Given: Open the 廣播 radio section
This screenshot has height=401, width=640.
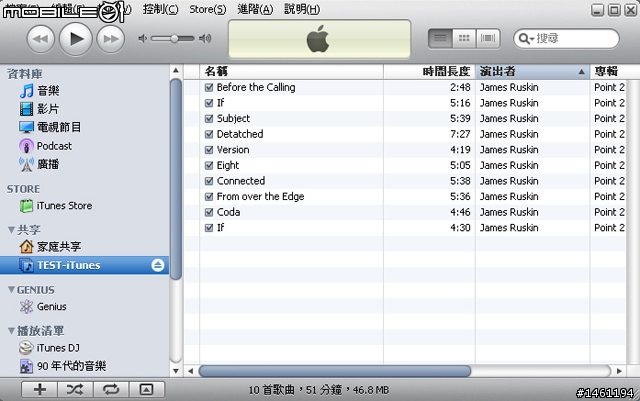Looking at the screenshot, I should (40, 164).
